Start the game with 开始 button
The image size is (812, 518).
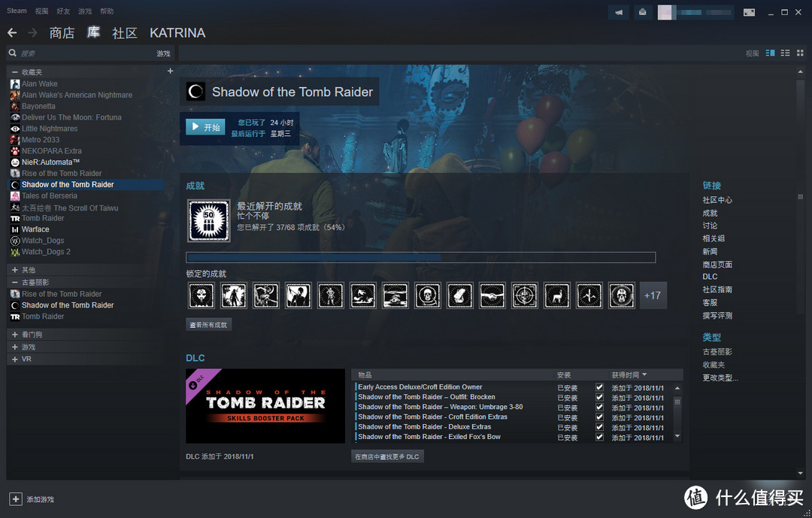(x=205, y=127)
